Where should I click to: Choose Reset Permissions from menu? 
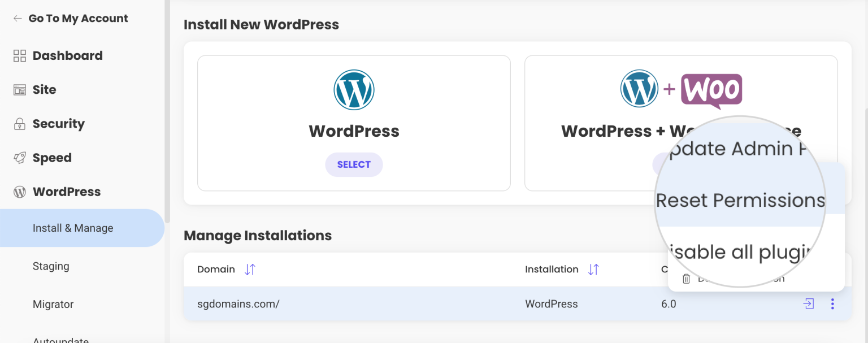click(740, 200)
